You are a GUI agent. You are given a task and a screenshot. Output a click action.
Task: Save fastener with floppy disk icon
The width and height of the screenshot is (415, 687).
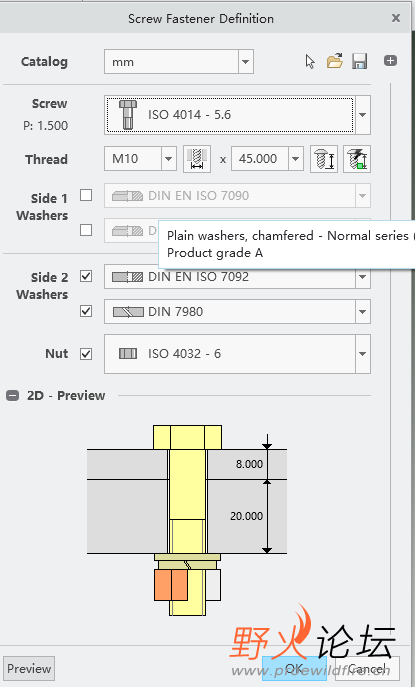tap(359, 61)
